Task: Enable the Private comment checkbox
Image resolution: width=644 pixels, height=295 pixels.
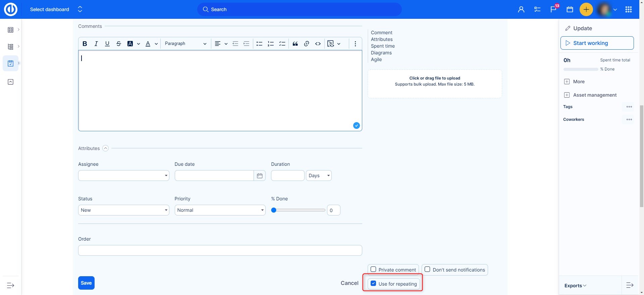Action: 373,269
